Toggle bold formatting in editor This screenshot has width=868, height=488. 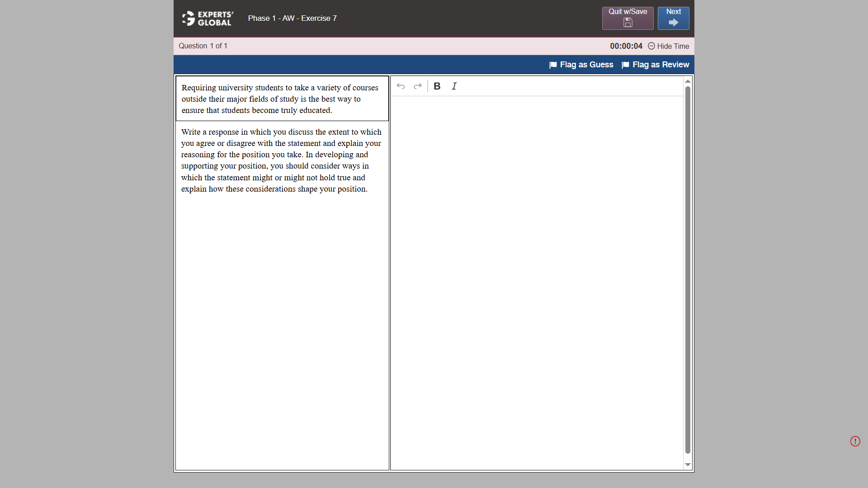[x=437, y=86]
